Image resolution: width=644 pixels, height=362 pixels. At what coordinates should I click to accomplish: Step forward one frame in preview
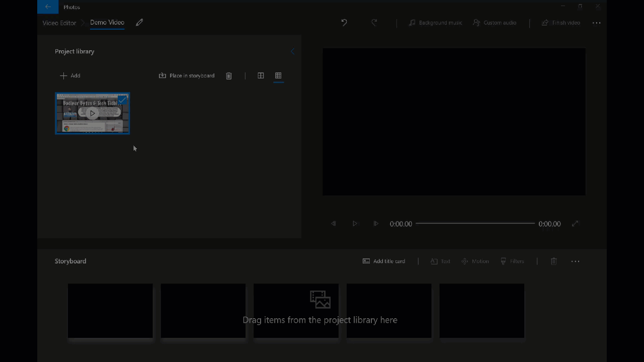tap(376, 224)
